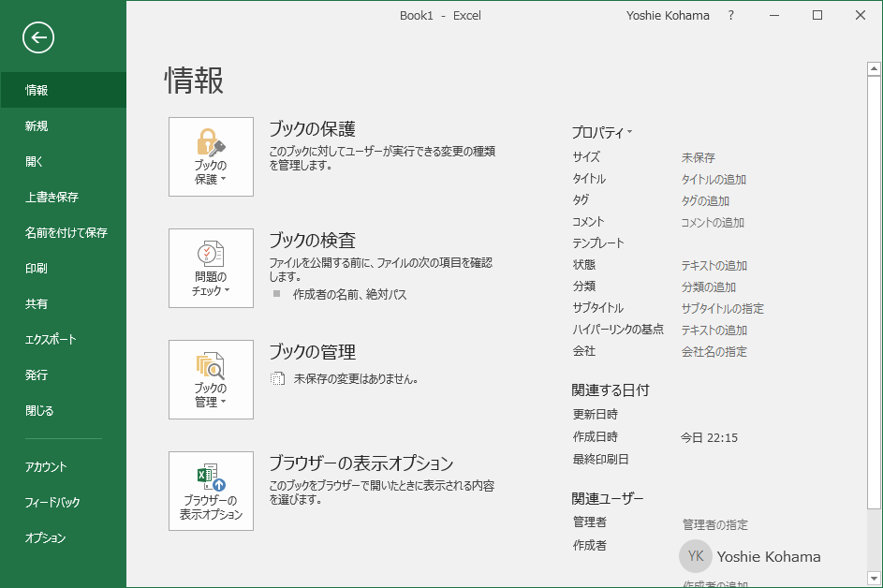The width and height of the screenshot is (883, 588).
Task: Open the 印刷 page
Action: tap(63, 268)
